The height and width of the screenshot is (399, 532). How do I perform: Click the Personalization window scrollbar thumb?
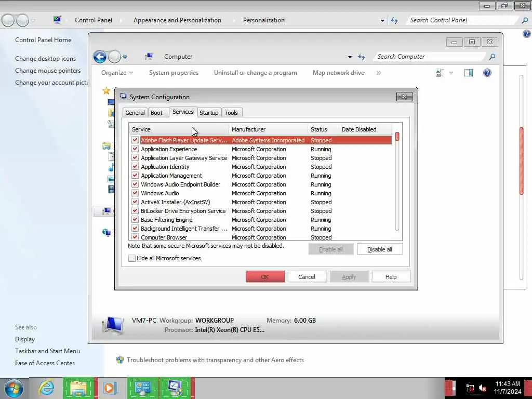(x=522, y=161)
